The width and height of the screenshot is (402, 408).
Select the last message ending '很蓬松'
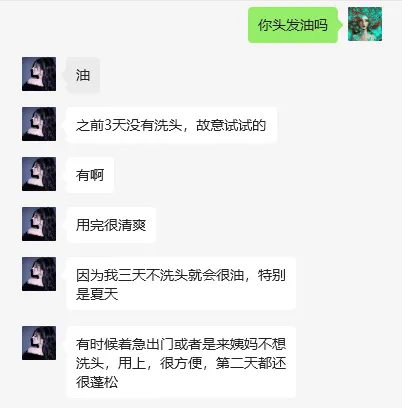[x=181, y=362]
